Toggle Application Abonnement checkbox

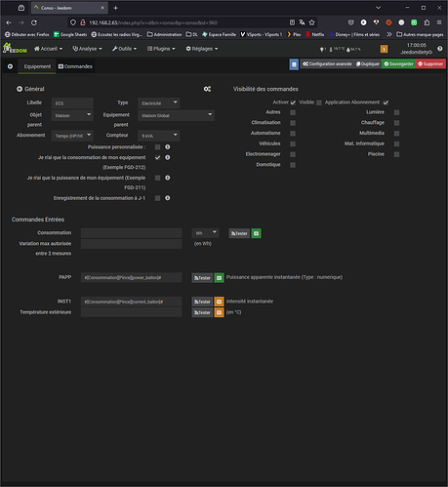pyautogui.click(x=386, y=102)
